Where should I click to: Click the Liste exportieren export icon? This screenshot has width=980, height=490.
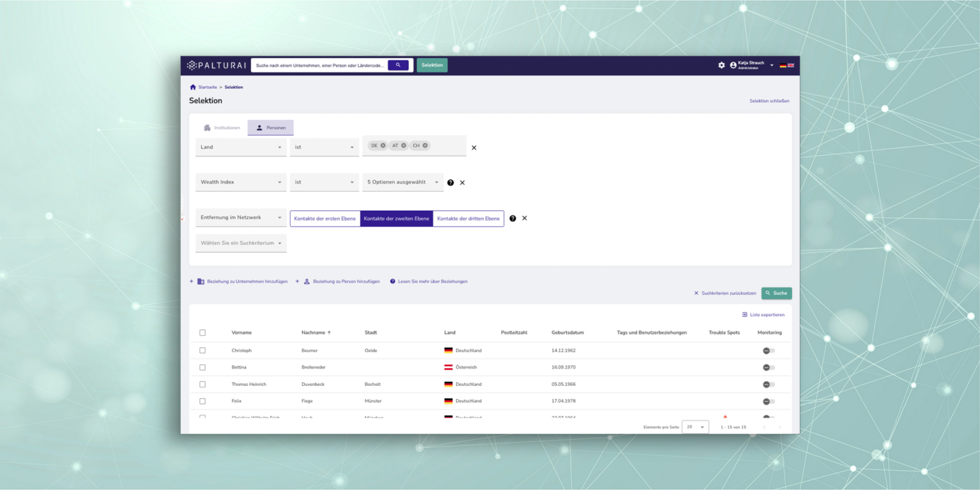click(x=745, y=315)
